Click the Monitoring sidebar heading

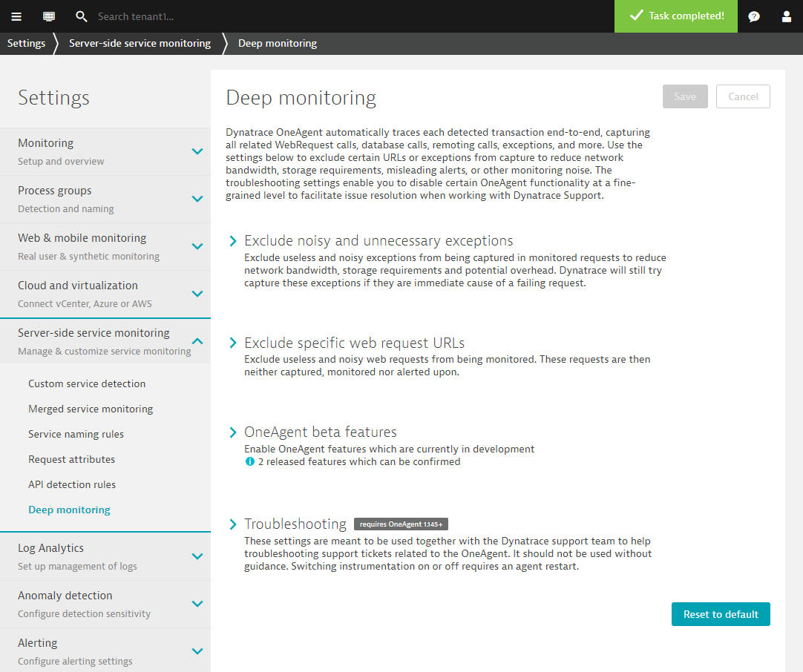[x=45, y=143]
